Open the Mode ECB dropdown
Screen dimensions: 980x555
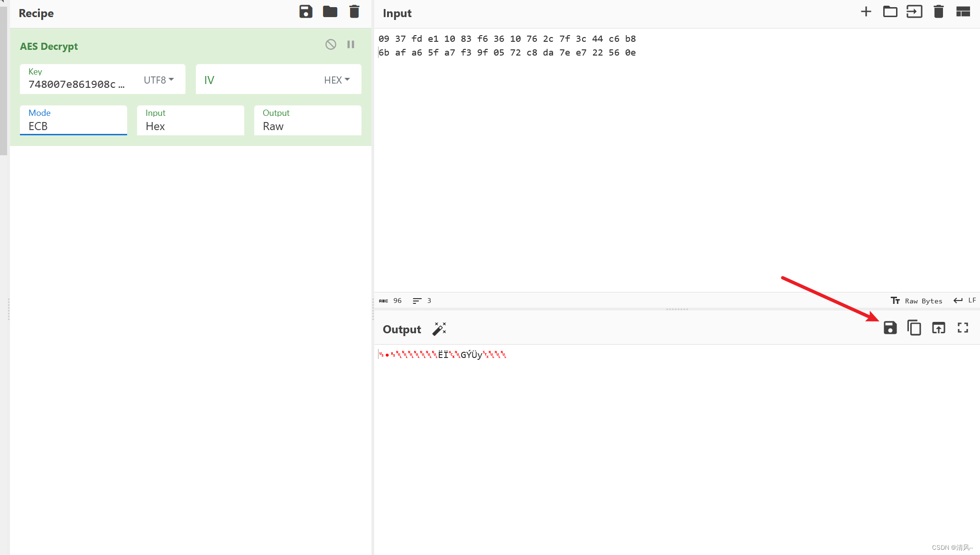tap(74, 120)
